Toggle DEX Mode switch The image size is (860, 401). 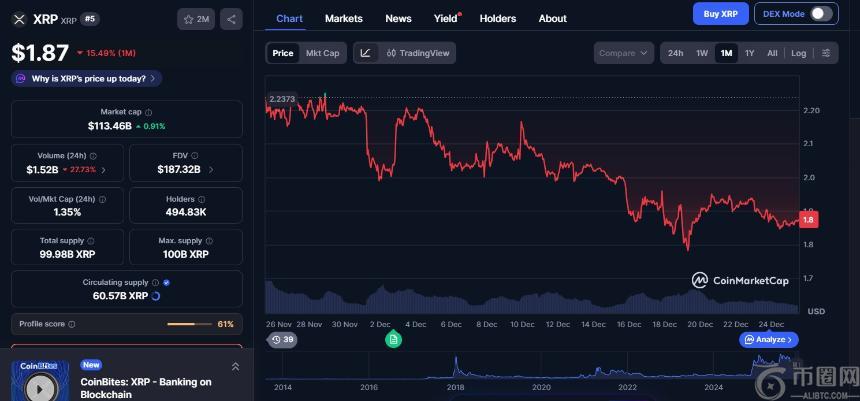tap(820, 14)
